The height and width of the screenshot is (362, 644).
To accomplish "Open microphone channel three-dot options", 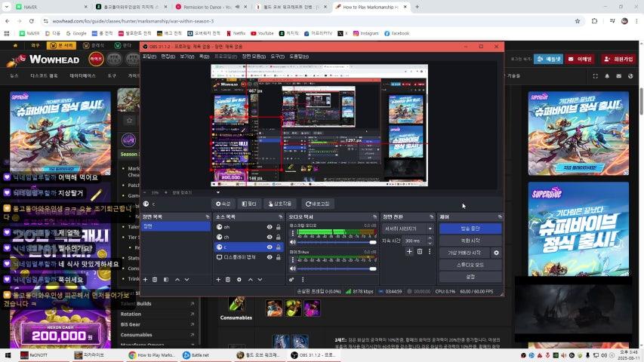I will coord(293,259).
